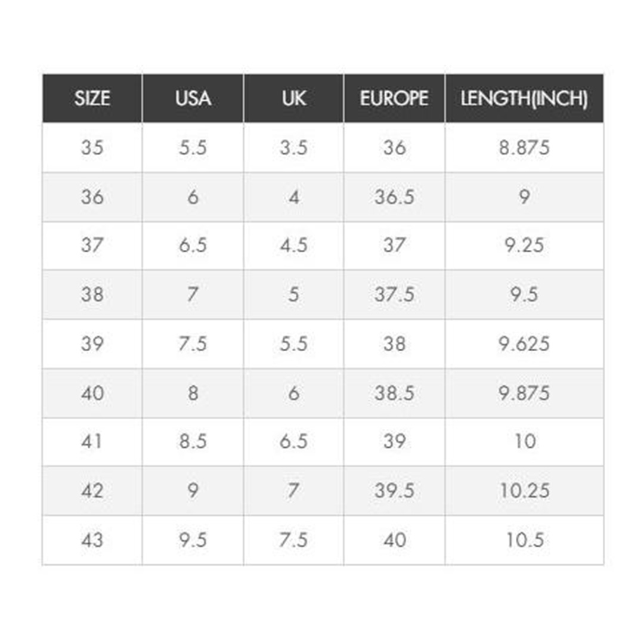Click the 9.25 length value
The width and height of the screenshot is (644, 644).
coord(525,246)
